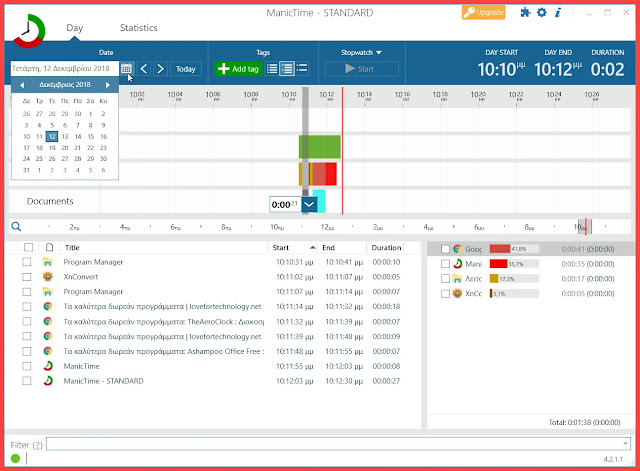The width and height of the screenshot is (640, 471).
Task: Click ManicTime icon in Mani summary row
Action: (x=457, y=264)
